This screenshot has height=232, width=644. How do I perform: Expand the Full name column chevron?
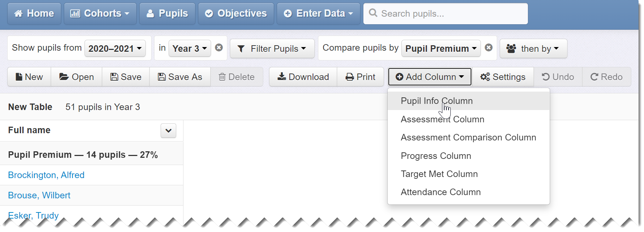tap(168, 131)
